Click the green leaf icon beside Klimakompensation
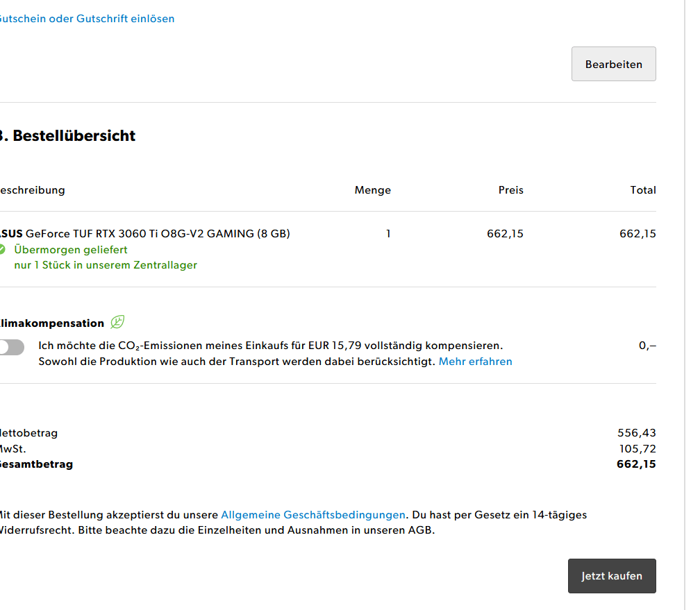Screen dimensions: 700x610 (x=117, y=322)
